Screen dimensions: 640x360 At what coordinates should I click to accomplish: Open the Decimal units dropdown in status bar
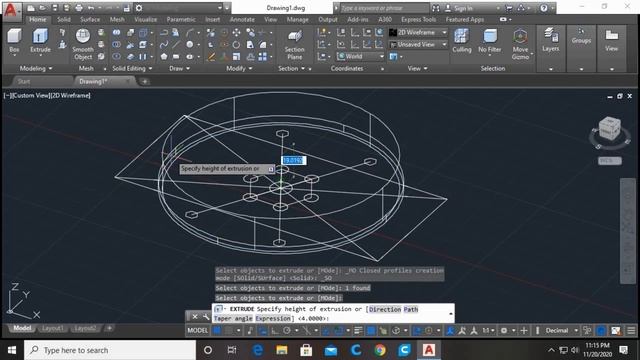(561, 330)
